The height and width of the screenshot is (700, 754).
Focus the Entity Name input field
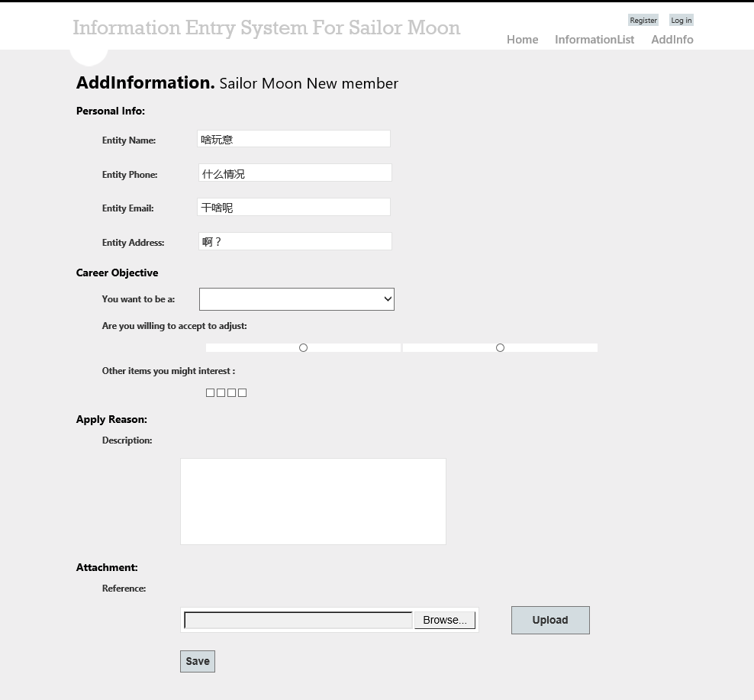pyautogui.click(x=294, y=139)
